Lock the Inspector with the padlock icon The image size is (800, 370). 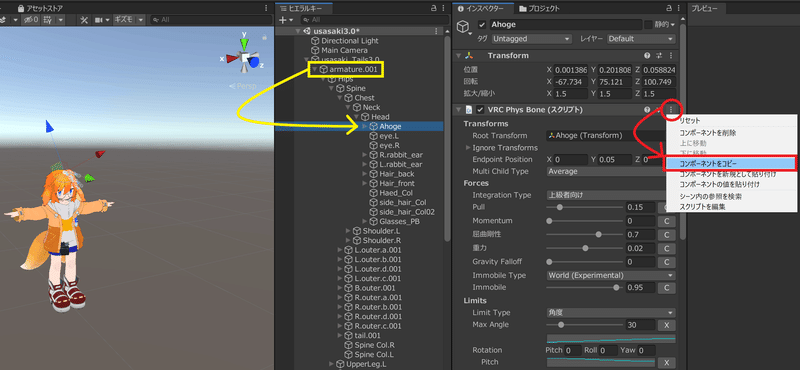(670, 8)
